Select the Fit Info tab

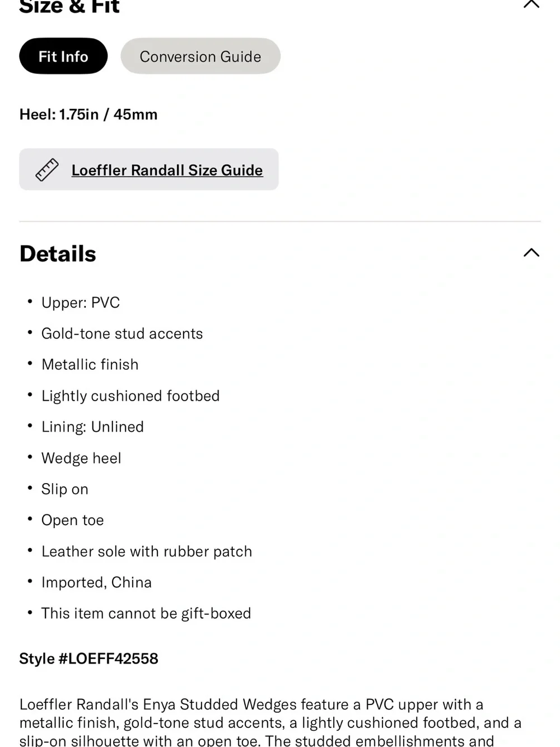click(x=63, y=56)
